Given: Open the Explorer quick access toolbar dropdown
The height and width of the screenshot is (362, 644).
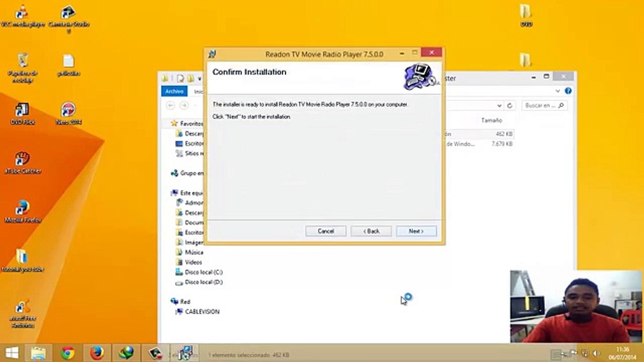Looking at the screenshot, I should coord(200,79).
